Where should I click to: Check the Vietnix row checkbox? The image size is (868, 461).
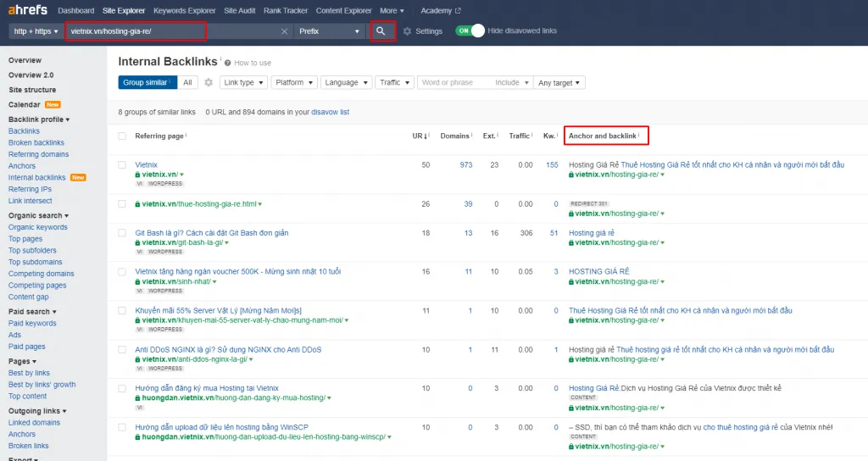(x=122, y=165)
